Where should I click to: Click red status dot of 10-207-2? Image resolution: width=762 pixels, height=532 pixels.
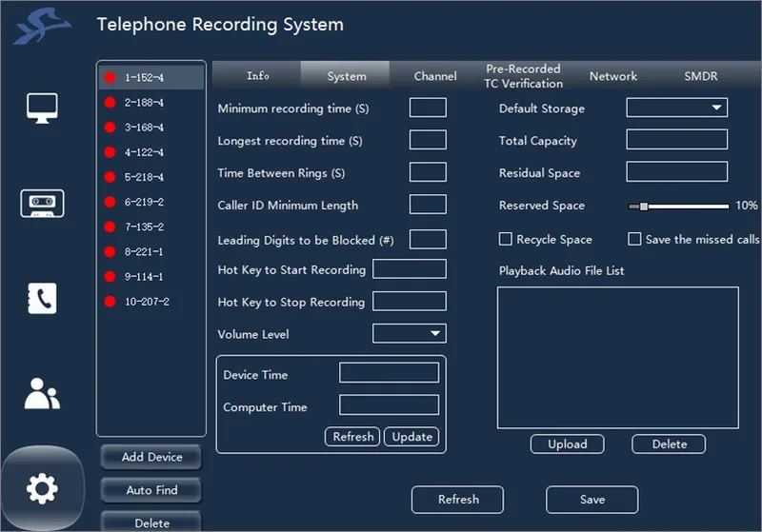110,302
